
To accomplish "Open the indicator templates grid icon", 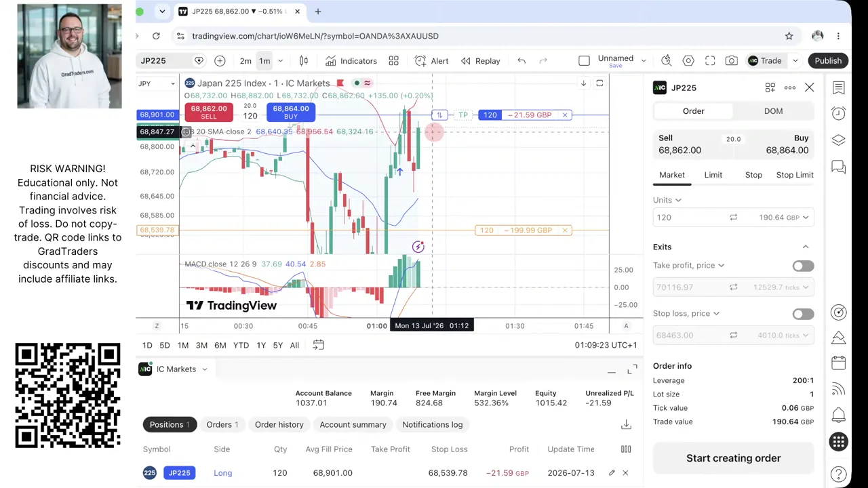I will coord(393,61).
